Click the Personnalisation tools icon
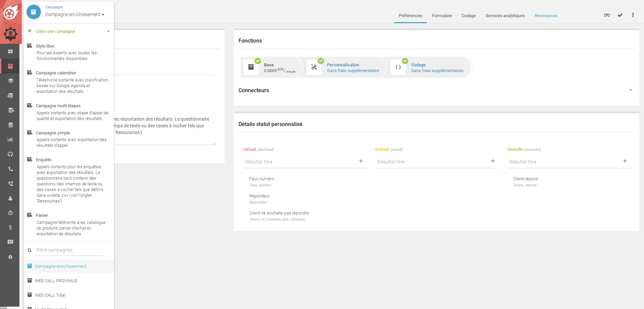 tap(314, 67)
